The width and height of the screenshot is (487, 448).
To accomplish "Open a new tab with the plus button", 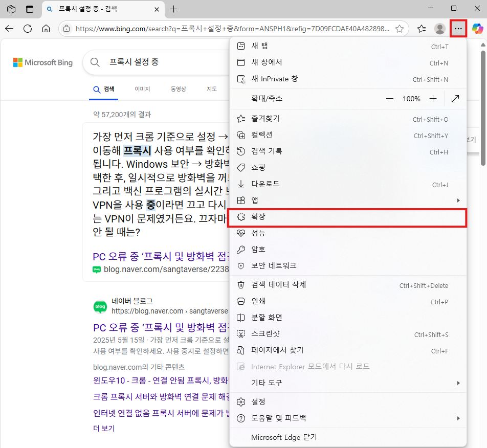I will [x=173, y=9].
